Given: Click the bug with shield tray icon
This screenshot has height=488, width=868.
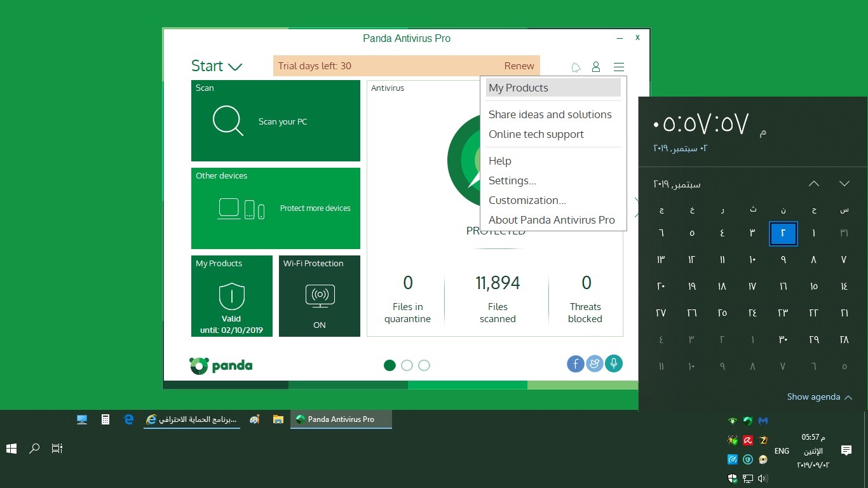Looking at the screenshot, I should click(733, 440).
